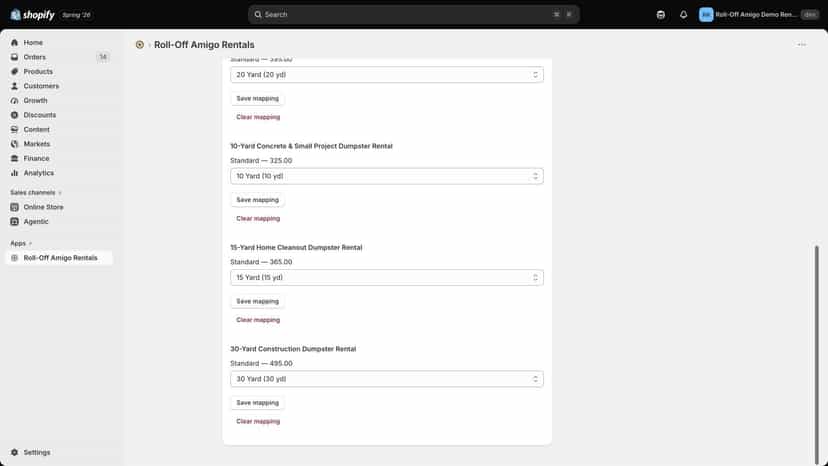Open the 20 Yard (20 yd) dropdown

387,74
